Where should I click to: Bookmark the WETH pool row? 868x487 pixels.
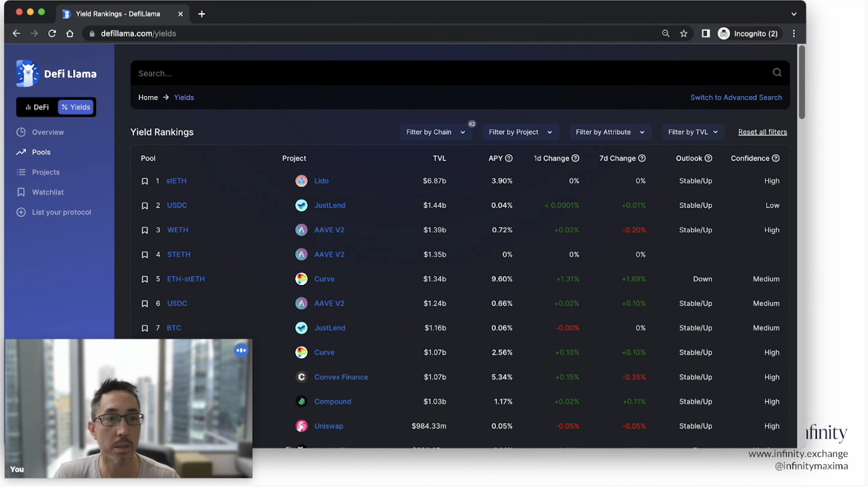click(144, 230)
